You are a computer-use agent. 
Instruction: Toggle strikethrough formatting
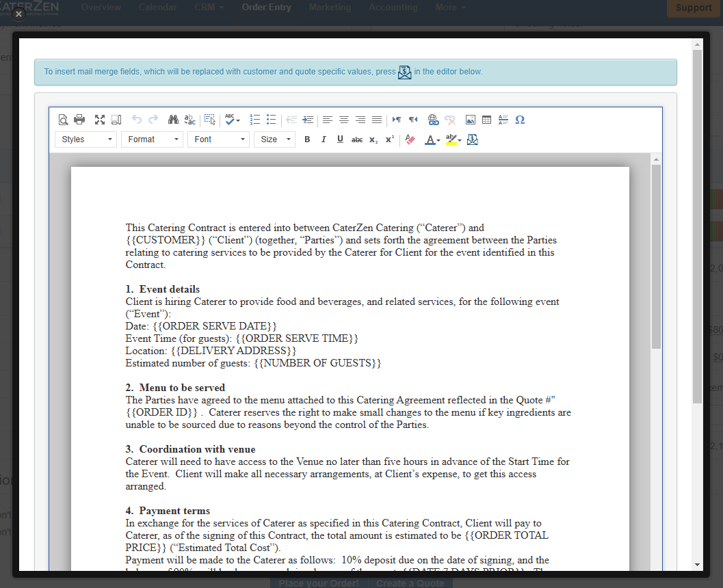click(357, 139)
